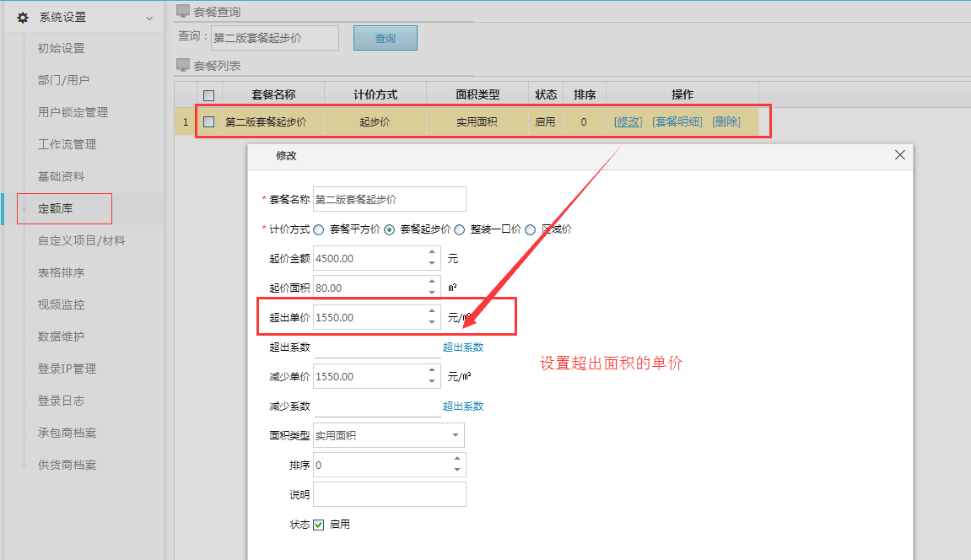
Task: Increase 超出单价 with up spinner arrow
Action: 432,312
